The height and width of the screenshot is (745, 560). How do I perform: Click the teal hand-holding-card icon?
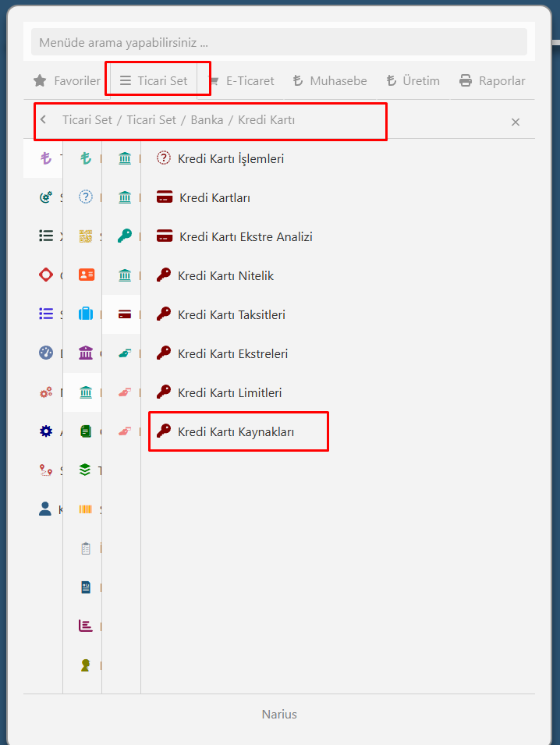[x=125, y=353]
